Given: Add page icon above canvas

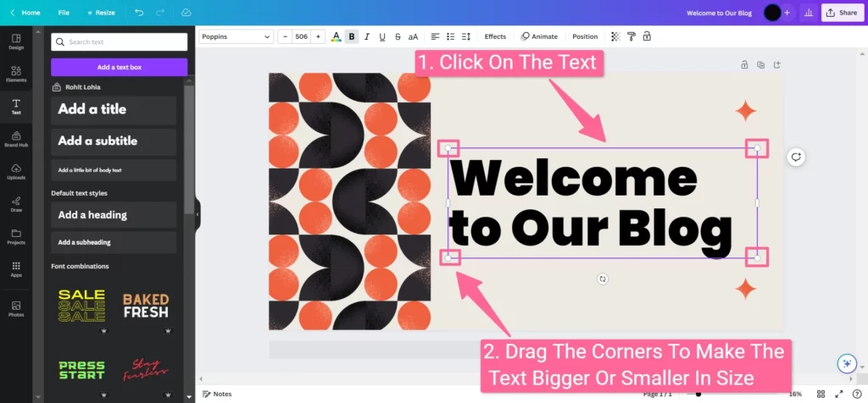Looking at the screenshot, I should 777,65.
